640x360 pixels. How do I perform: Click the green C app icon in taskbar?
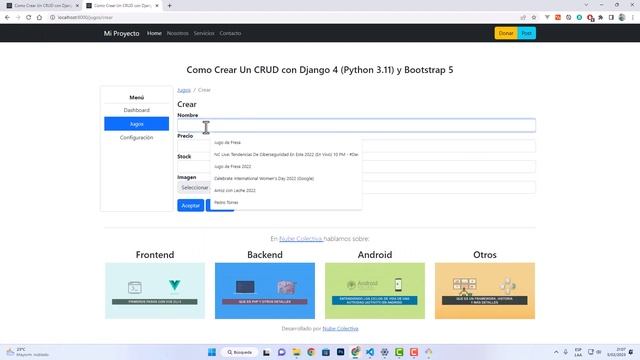399,352
